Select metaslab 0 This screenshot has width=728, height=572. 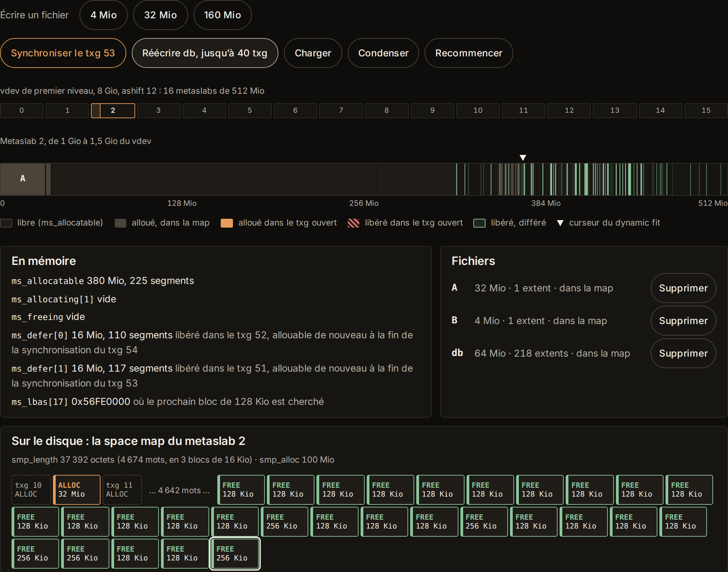pos(22,110)
